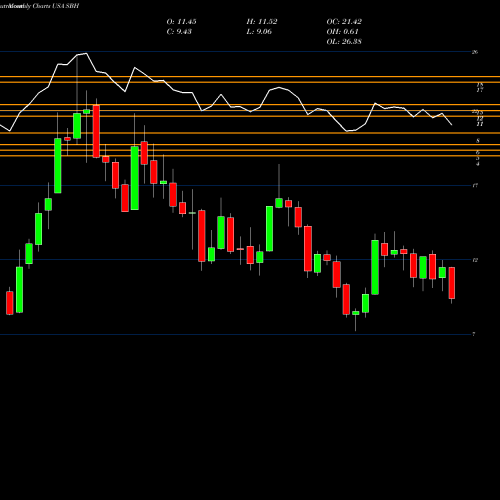Select the high value "H: 11.52"
500x500 pixels.
pyautogui.click(x=262, y=22)
